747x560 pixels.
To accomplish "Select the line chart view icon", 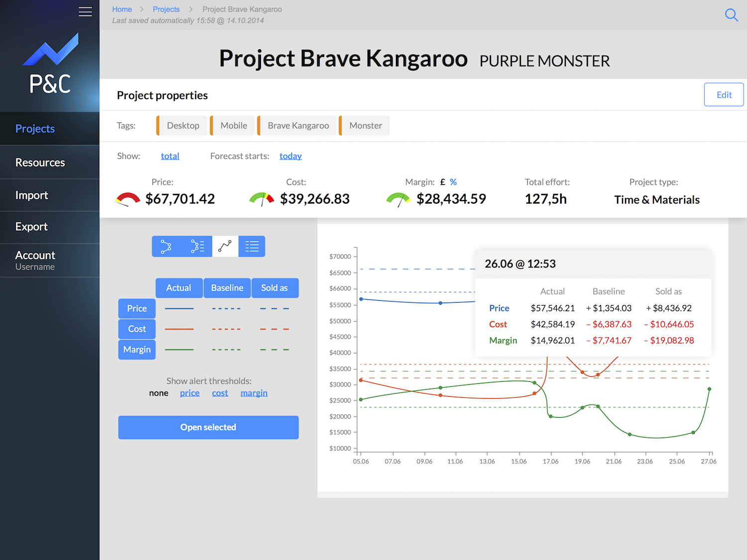I will click(225, 246).
